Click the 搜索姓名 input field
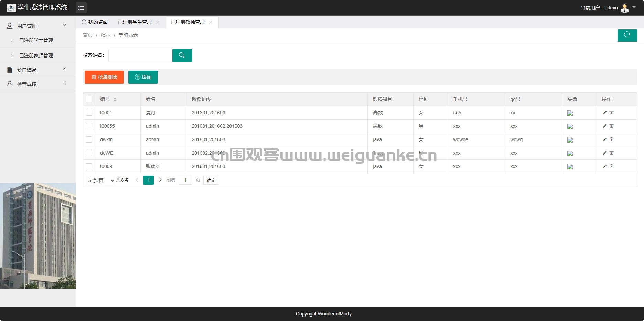The height and width of the screenshot is (321, 644). point(140,55)
